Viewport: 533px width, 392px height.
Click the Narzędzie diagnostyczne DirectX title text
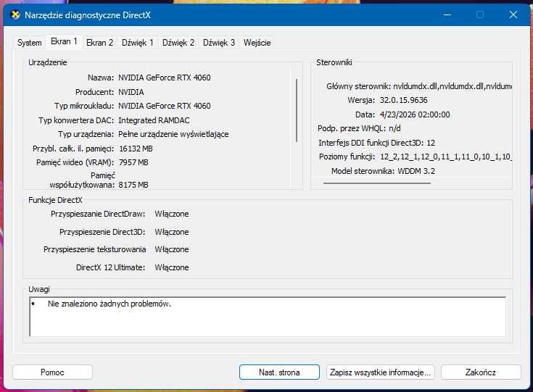coord(88,15)
